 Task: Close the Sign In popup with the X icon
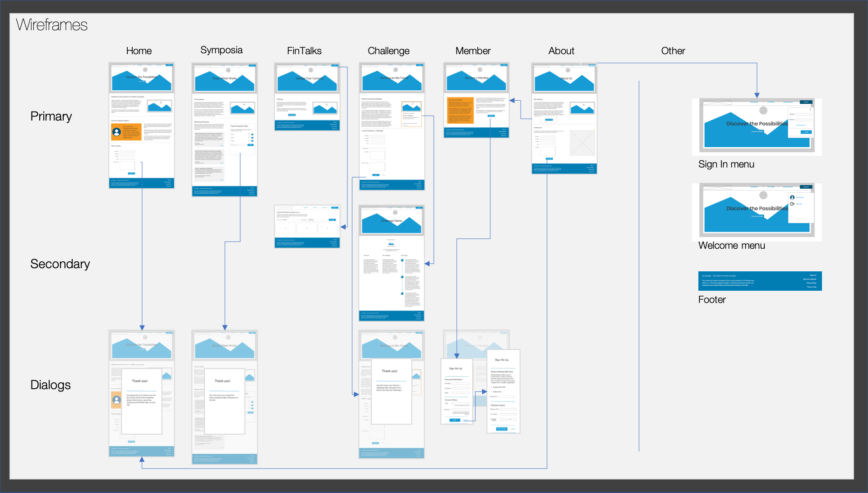tap(811, 110)
